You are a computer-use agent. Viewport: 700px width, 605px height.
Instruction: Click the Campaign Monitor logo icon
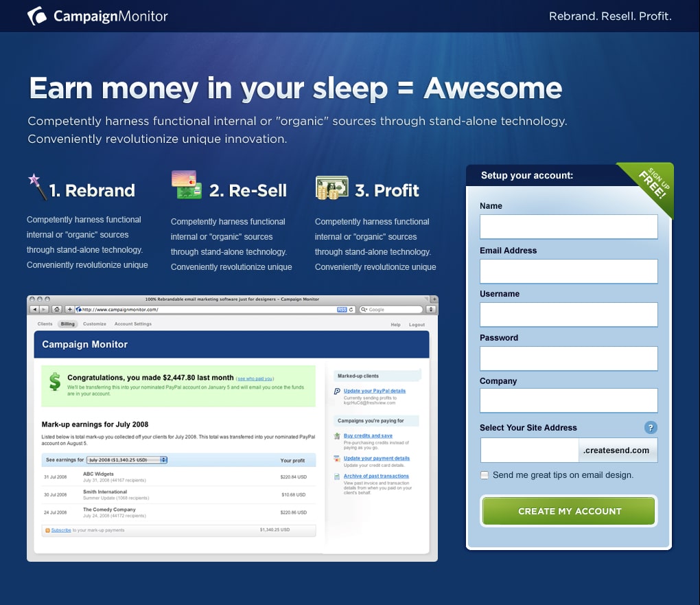[37, 16]
